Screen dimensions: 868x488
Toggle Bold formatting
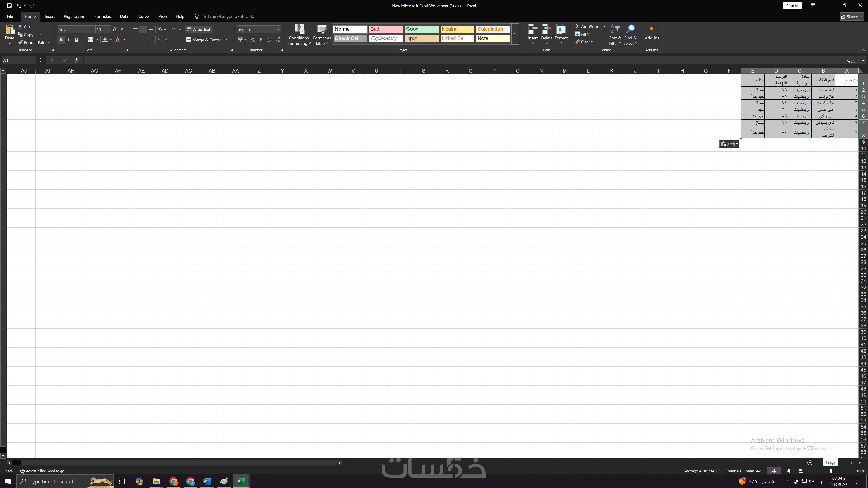[61, 40]
